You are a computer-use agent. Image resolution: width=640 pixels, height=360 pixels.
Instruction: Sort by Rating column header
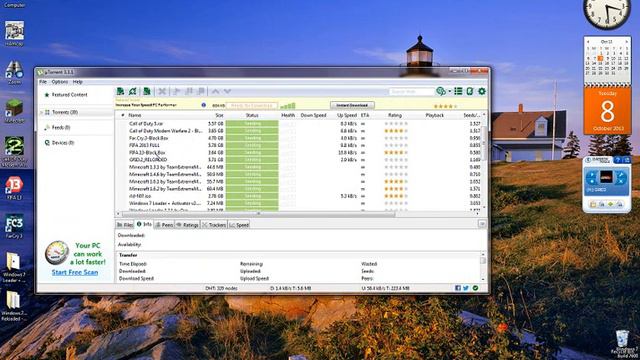click(x=395, y=116)
